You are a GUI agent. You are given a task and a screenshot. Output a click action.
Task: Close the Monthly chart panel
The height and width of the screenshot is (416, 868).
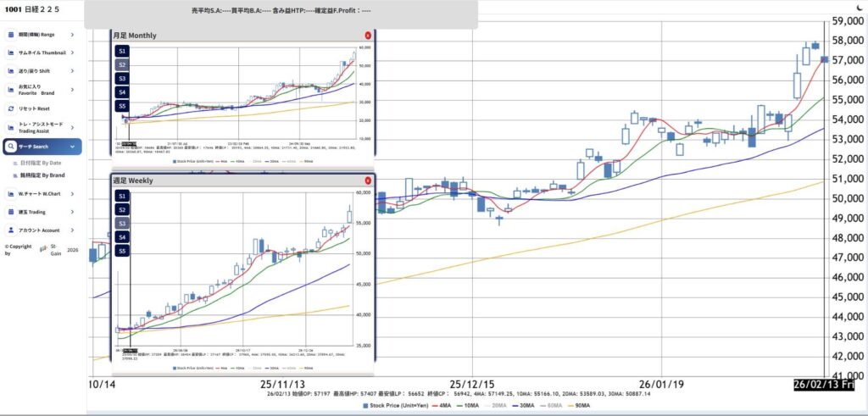pos(367,36)
